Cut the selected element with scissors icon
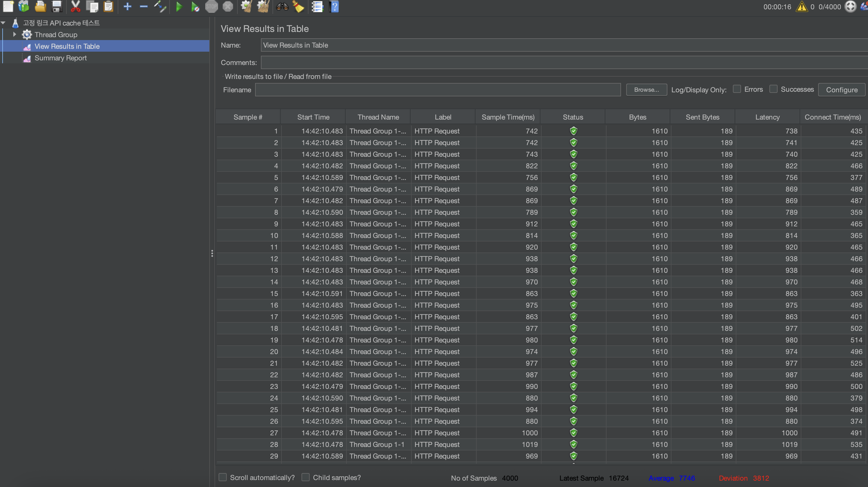The image size is (868, 487). [75, 6]
